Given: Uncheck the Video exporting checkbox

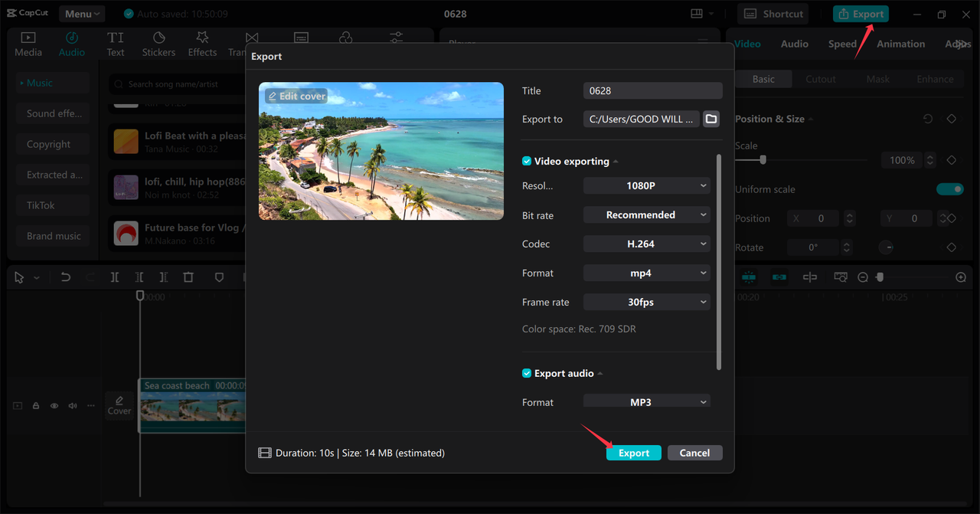Looking at the screenshot, I should click(527, 161).
